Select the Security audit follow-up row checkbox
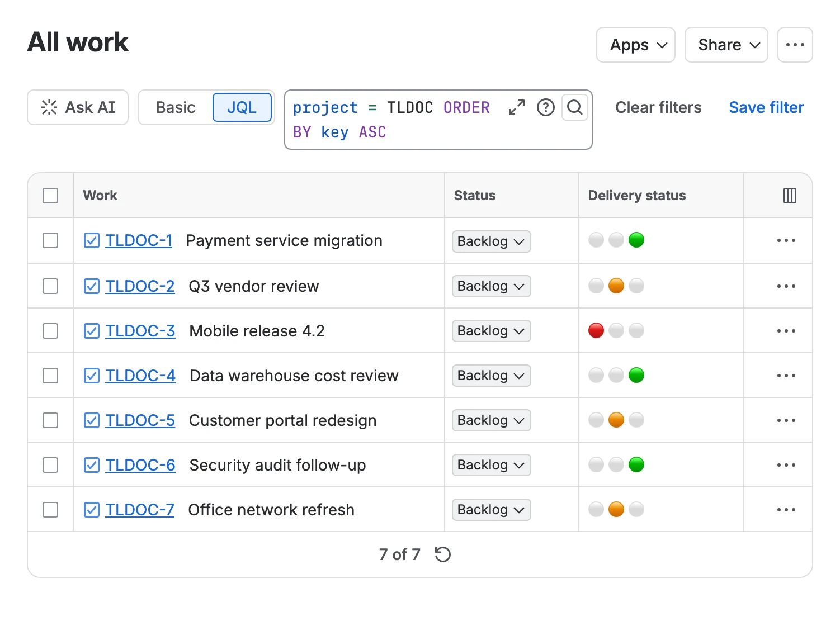 50,465
